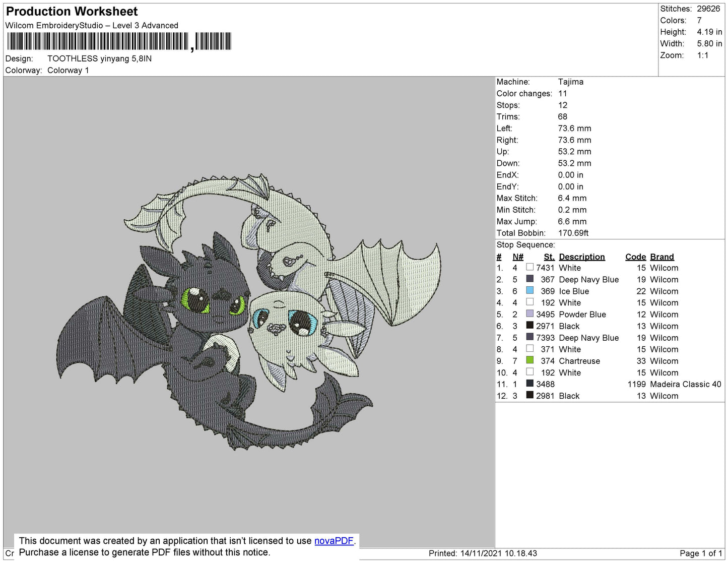The image size is (728, 563).
Task: Select the Chartreuse color swatch
Action: pyautogui.click(x=530, y=360)
